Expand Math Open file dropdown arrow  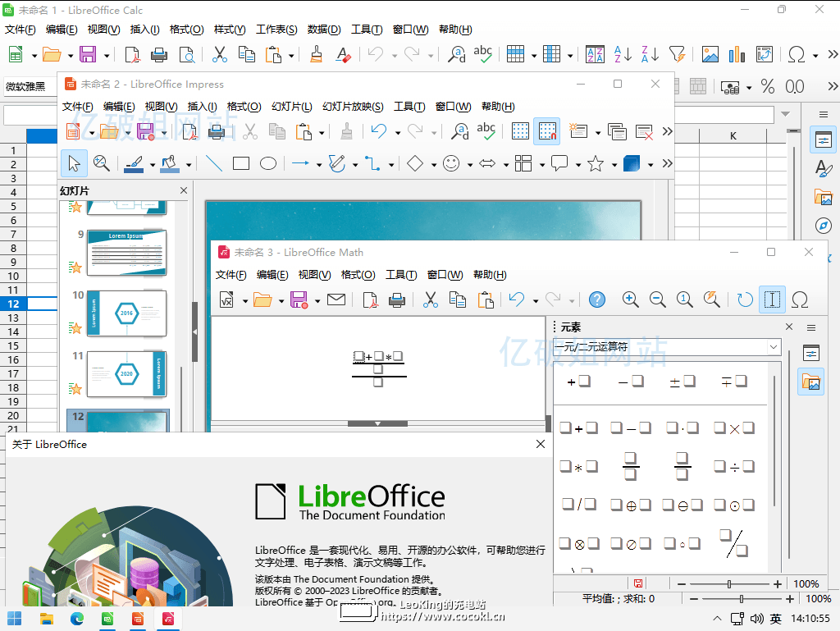[281, 300]
